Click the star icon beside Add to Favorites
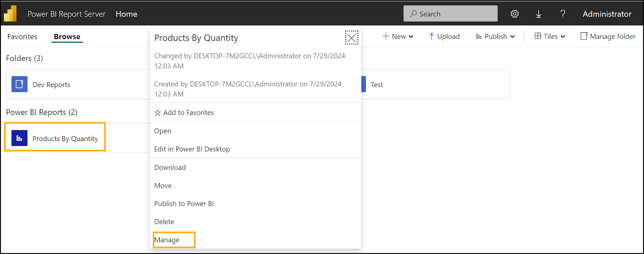 (157, 113)
